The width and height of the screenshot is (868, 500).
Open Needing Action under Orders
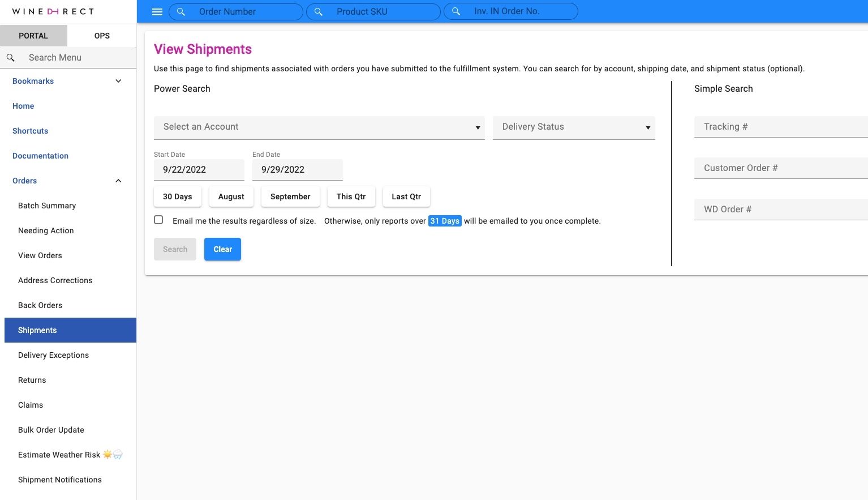pyautogui.click(x=46, y=230)
